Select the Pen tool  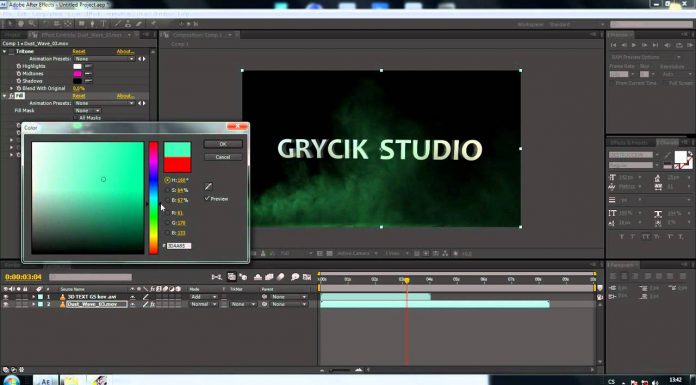pos(92,24)
